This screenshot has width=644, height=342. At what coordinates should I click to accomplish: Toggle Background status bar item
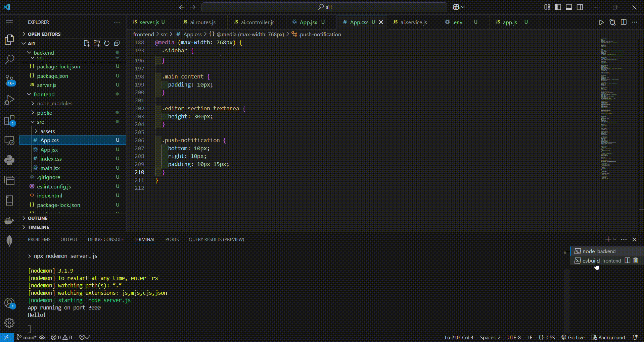click(608, 337)
